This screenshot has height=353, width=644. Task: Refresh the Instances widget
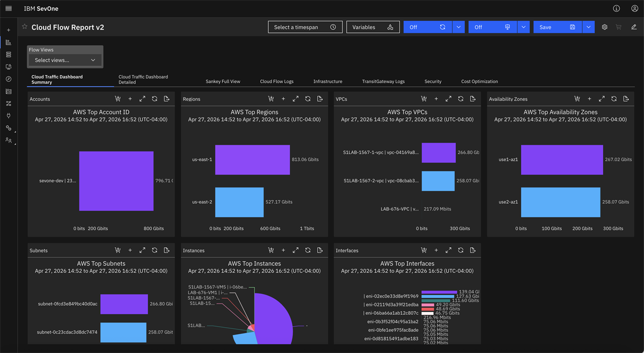pyautogui.click(x=308, y=250)
